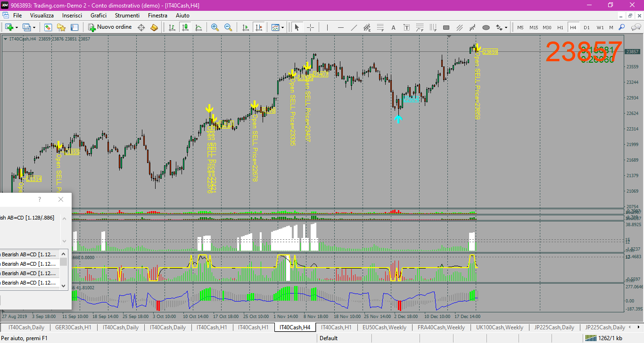Switch to the UK100Cash,Weekly chart tab

pyautogui.click(x=499, y=327)
